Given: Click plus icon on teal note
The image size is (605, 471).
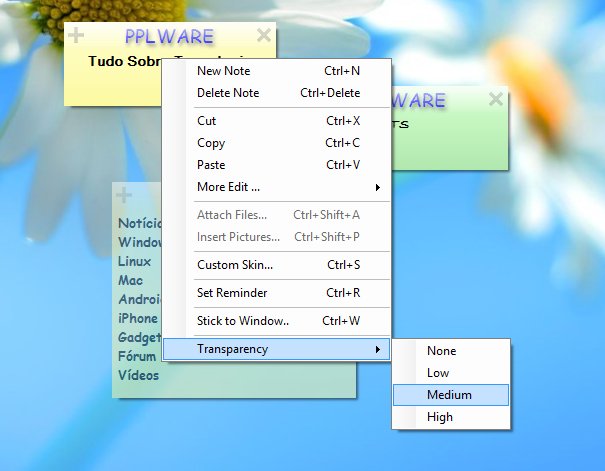Looking at the screenshot, I should 123,194.
